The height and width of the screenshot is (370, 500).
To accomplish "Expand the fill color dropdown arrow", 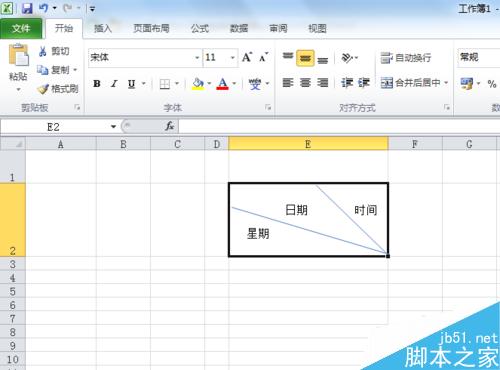I will pos(209,84).
